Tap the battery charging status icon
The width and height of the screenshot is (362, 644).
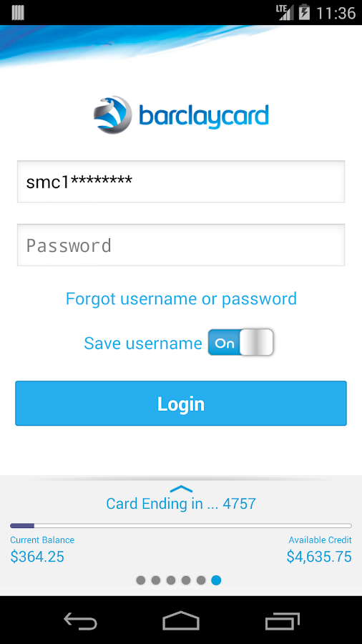point(304,12)
